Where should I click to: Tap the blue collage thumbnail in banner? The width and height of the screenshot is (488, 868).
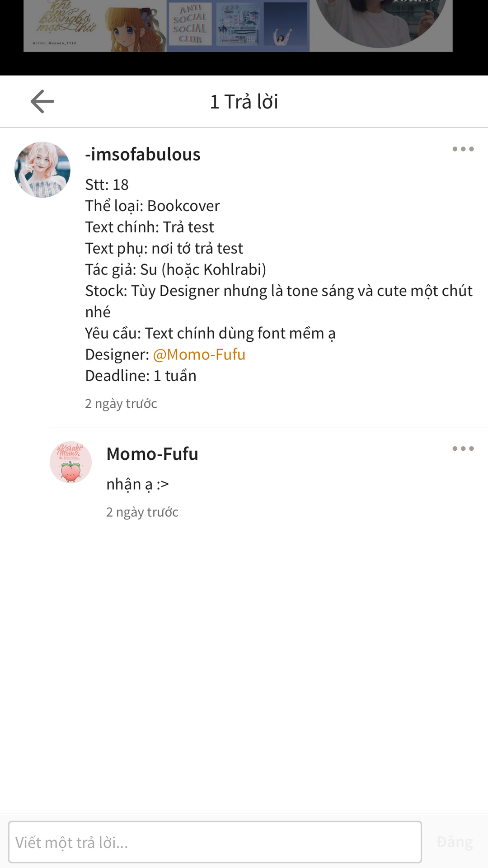(239, 25)
